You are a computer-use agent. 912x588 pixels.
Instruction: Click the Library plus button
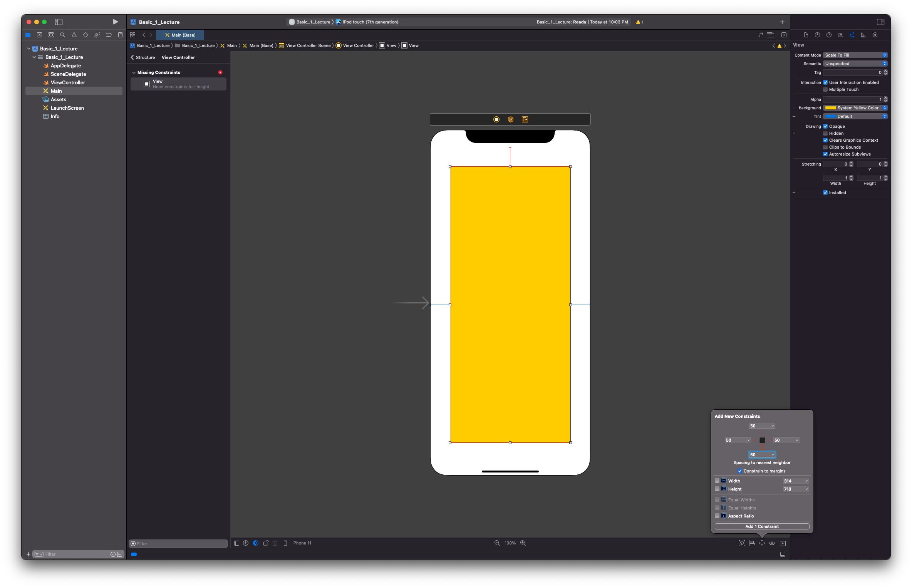(x=782, y=22)
